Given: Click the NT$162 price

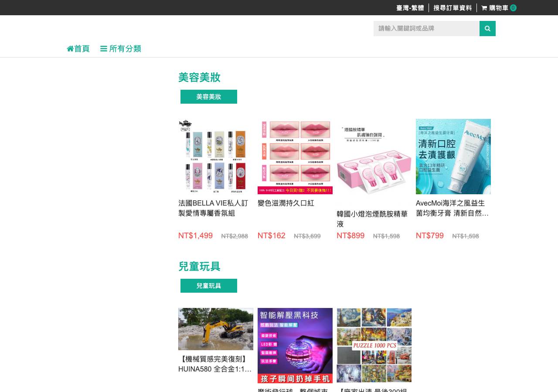Looking at the screenshot, I should click(x=272, y=236).
